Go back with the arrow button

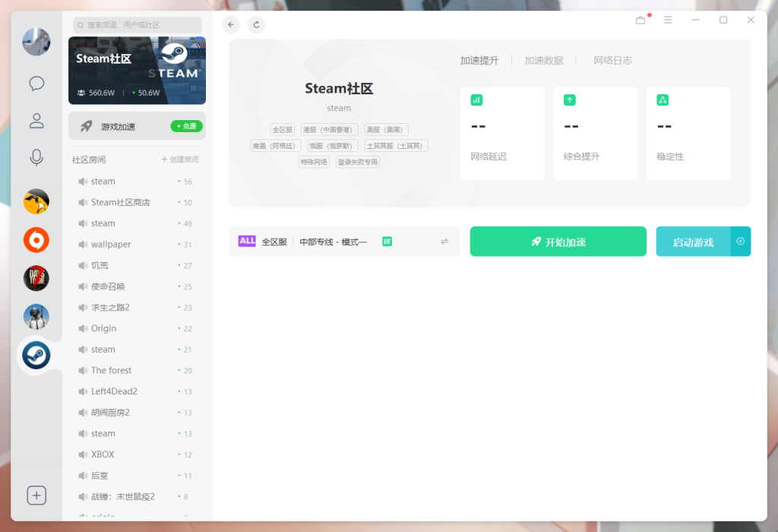pyautogui.click(x=231, y=24)
